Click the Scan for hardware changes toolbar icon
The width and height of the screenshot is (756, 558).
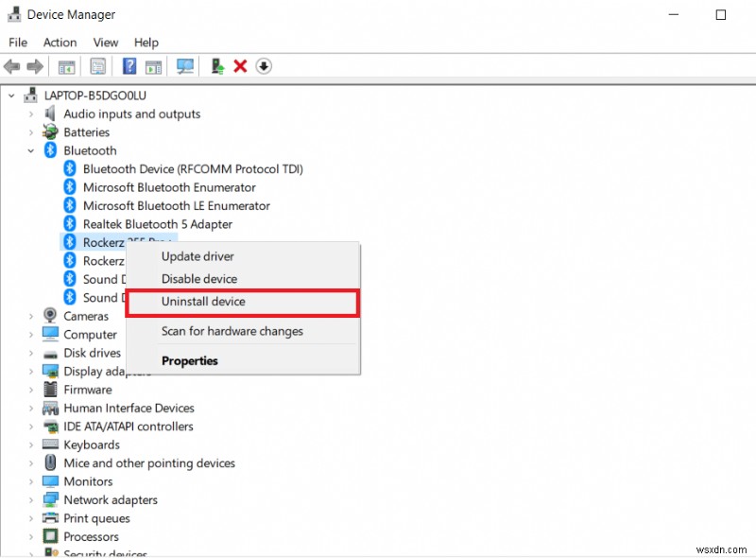pyautogui.click(x=185, y=66)
